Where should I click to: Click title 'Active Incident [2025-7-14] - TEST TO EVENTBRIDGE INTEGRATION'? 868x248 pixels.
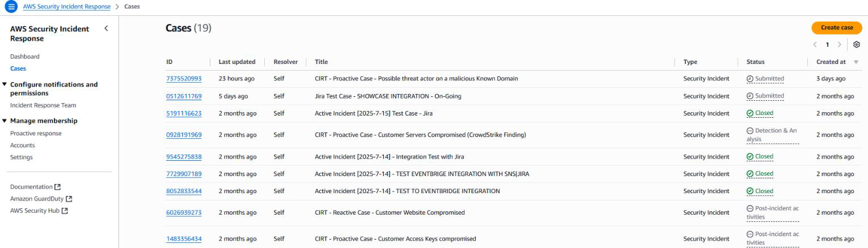407,191
